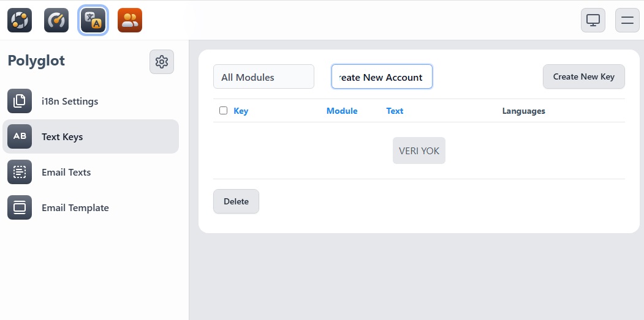Sort by the Text column header

click(x=395, y=111)
